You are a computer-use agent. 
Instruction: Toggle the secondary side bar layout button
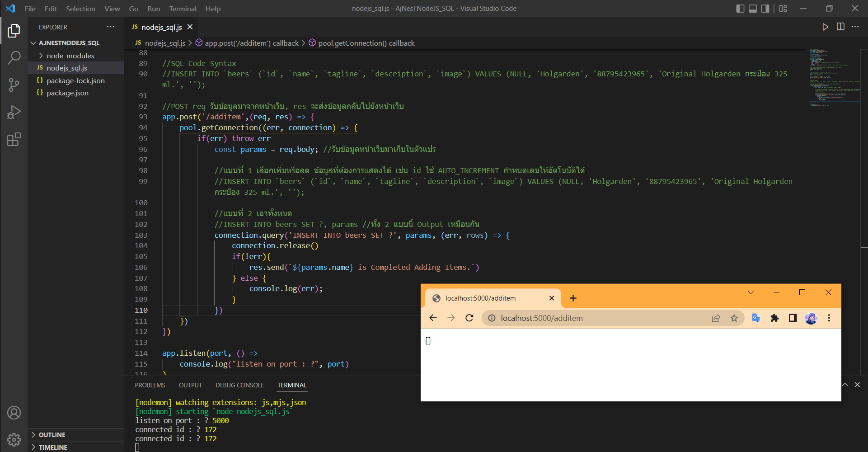(765, 9)
